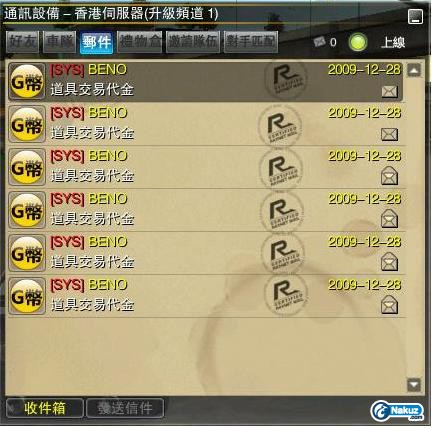
Task: Click scroll down arrow of mail list
Action: click(x=414, y=385)
